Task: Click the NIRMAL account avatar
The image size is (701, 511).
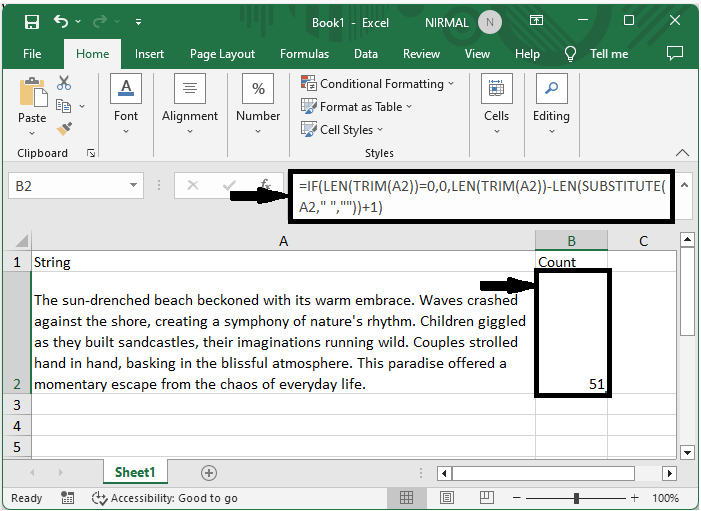Action: point(490,22)
